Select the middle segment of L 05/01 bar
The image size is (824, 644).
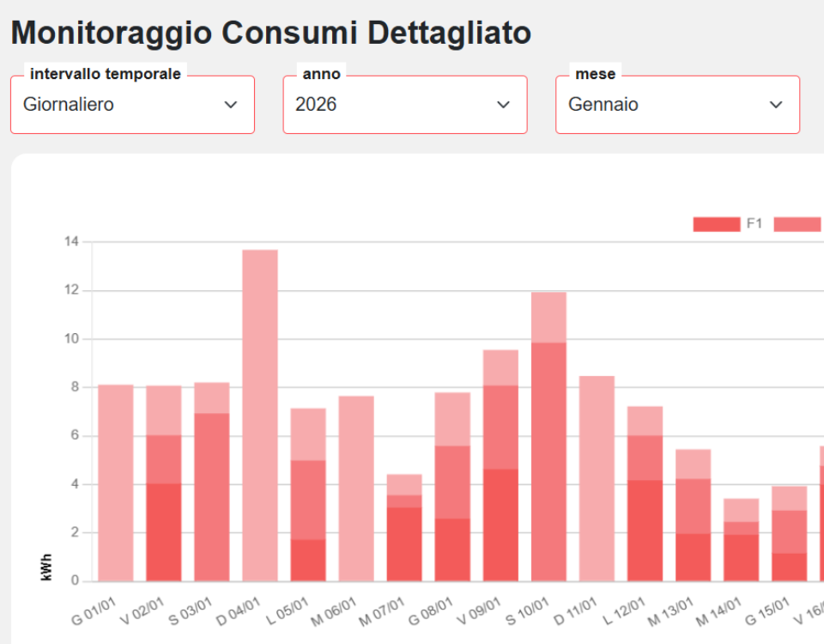click(308, 500)
